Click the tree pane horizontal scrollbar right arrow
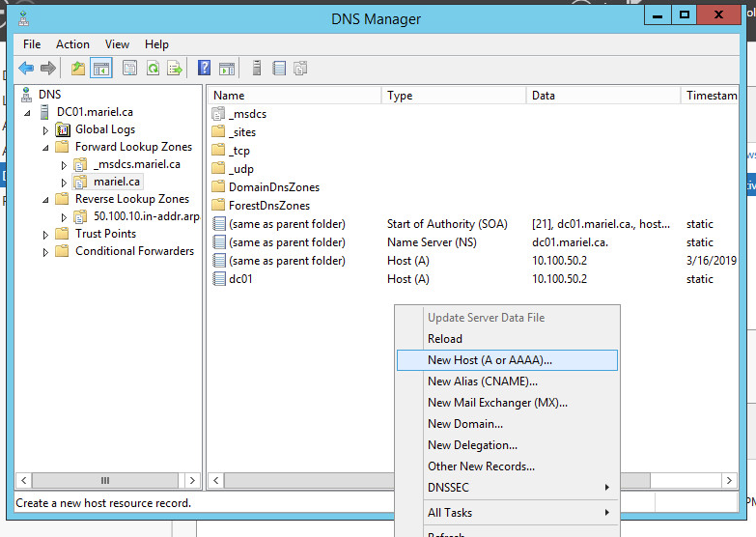Image resolution: width=756 pixels, height=537 pixels. click(x=193, y=480)
